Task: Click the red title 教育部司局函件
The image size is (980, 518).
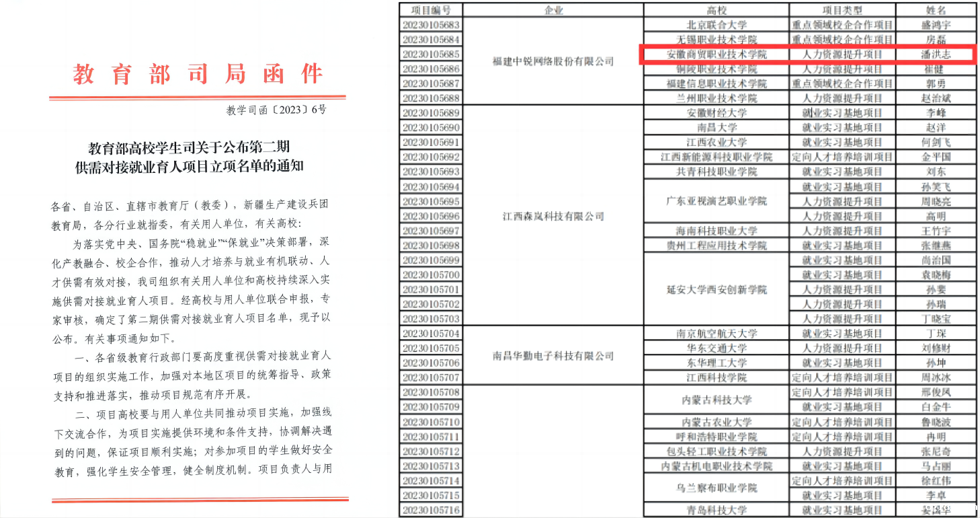Action: 198,74
